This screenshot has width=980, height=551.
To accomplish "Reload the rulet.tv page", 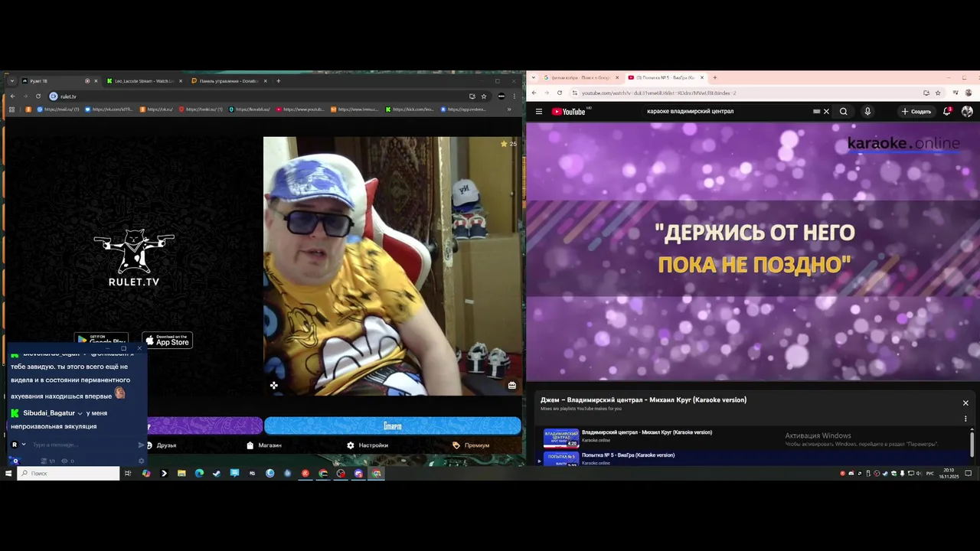I will point(38,96).
